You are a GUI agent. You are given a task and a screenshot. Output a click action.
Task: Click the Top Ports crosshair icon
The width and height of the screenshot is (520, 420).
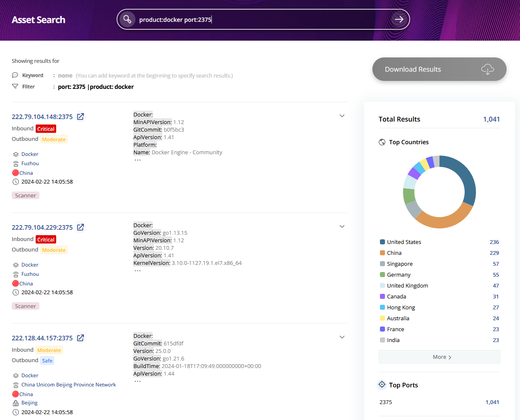[382, 384]
